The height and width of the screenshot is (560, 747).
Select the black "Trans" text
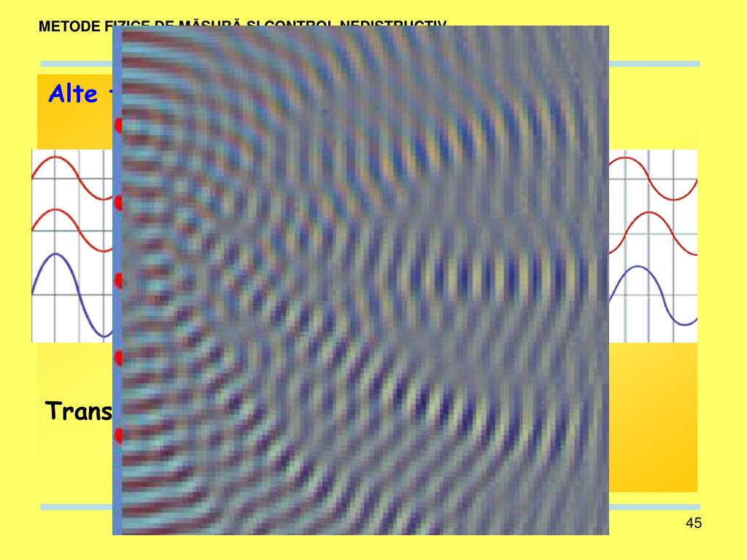(x=79, y=411)
